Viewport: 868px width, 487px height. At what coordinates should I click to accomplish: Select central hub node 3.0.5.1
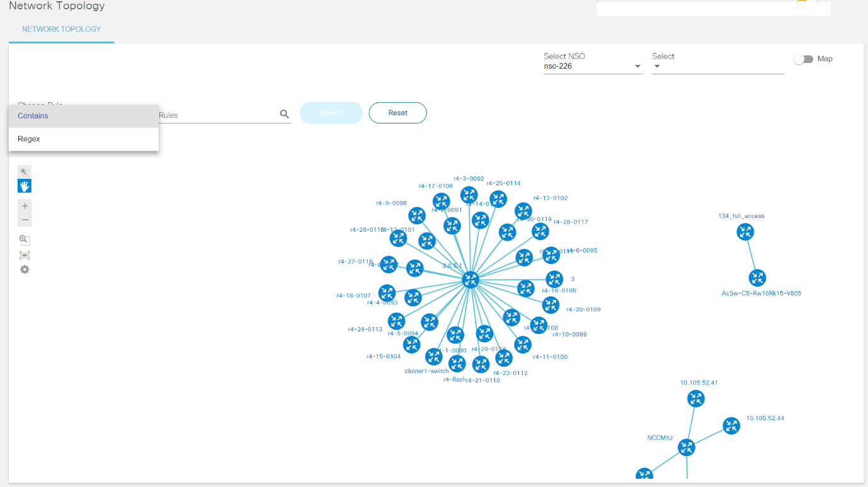point(470,279)
